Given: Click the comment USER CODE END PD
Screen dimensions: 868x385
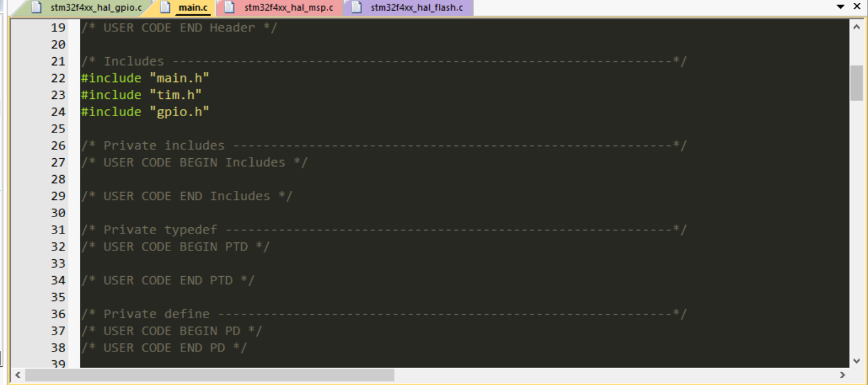Looking at the screenshot, I should (164, 347).
